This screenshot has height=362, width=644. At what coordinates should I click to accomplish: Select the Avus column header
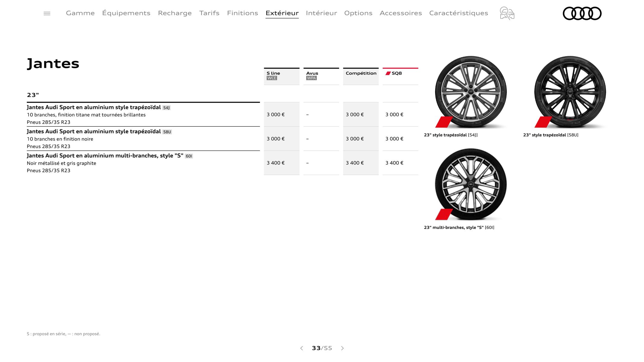click(x=321, y=76)
